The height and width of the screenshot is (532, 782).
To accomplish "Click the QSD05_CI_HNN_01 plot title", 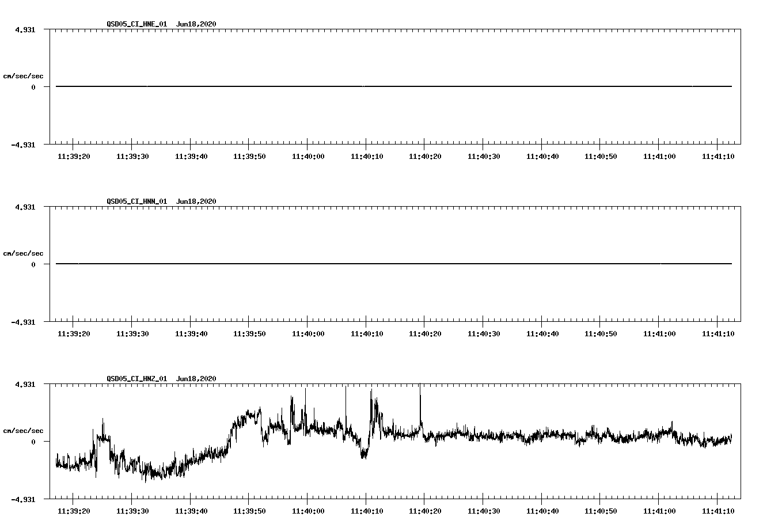I will pos(161,202).
